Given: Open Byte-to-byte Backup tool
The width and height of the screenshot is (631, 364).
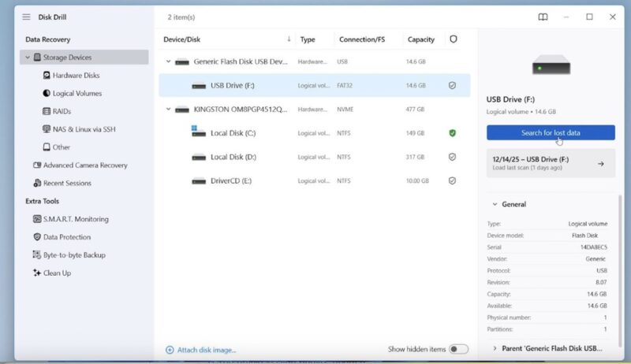Looking at the screenshot, I should click(x=73, y=255).
